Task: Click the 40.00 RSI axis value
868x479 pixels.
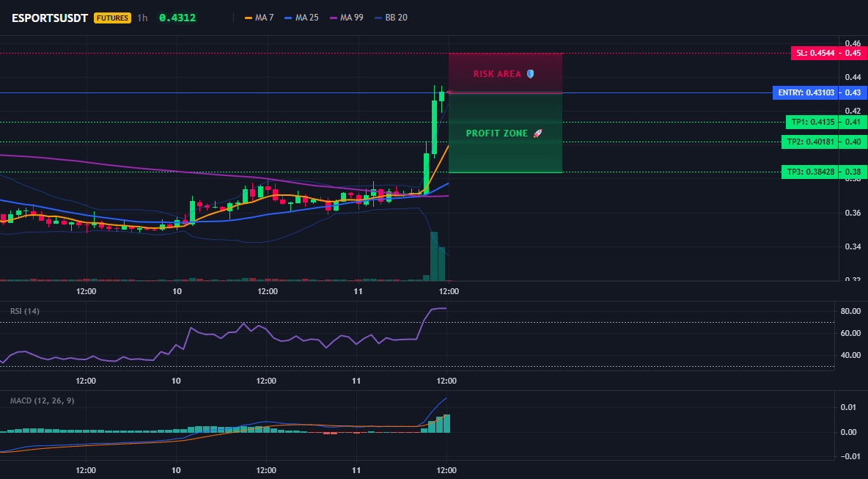Action: (x=850, y=356)
